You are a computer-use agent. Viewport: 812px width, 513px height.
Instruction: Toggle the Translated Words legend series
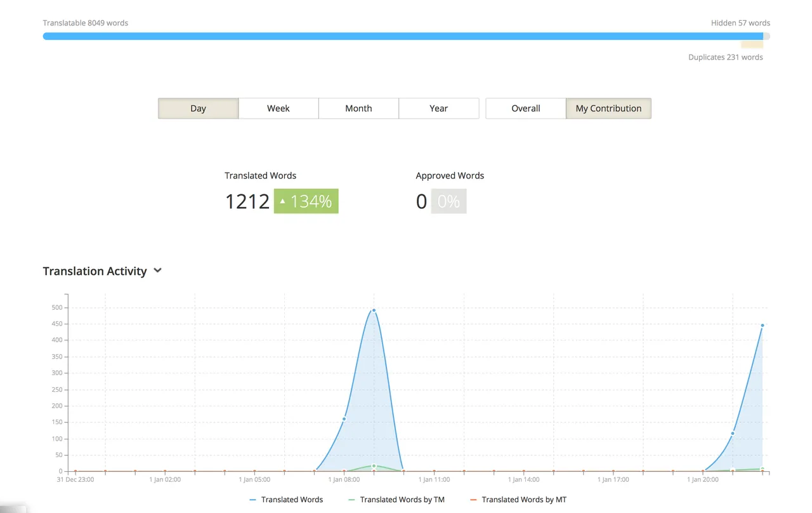click(x=286, y=500)
